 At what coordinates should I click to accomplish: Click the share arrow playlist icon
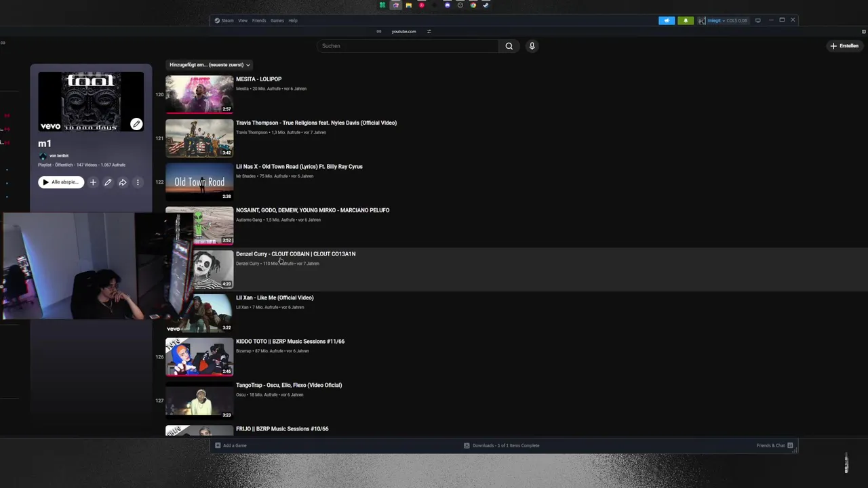123,182
